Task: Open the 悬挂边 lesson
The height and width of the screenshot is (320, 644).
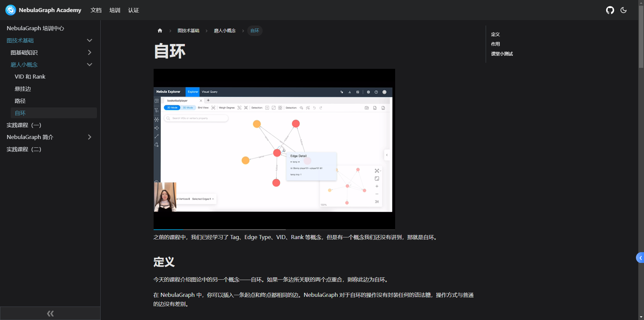Action: click(x=23, y=89)
